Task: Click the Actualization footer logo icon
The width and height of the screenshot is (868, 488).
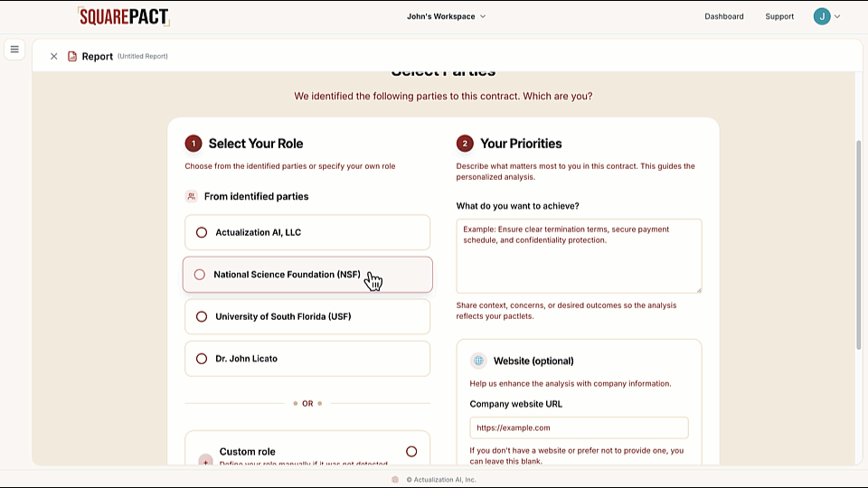Action: [395, 480]
